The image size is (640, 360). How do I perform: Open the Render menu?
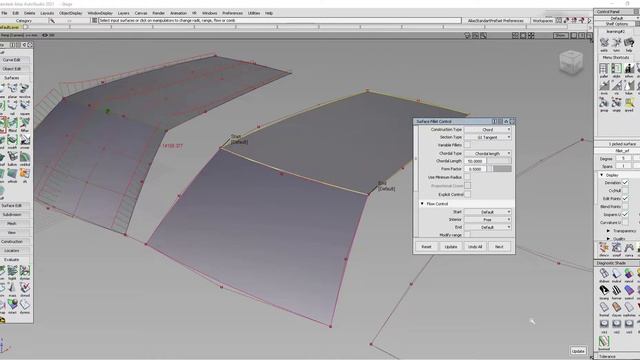click(158, 13)
